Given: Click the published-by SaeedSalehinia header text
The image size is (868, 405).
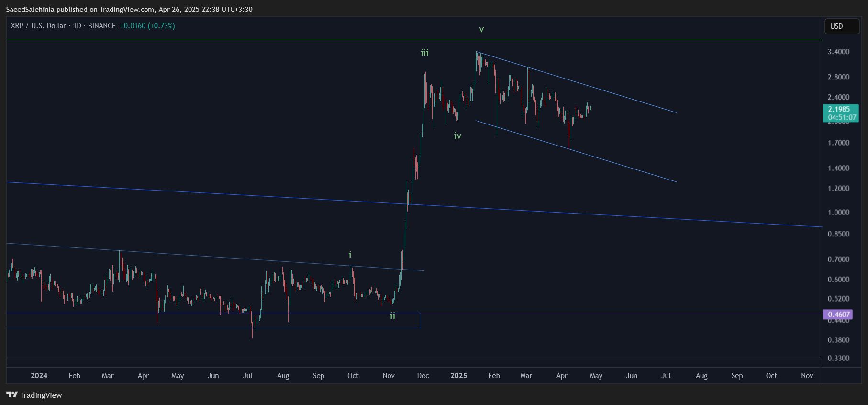Looking at the screenshot, I should coord(129,9).
